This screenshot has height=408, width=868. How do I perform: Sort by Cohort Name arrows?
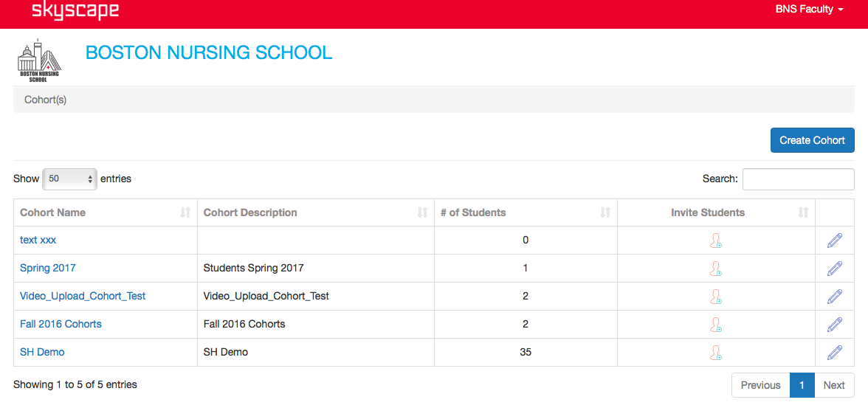coord(185,212)
